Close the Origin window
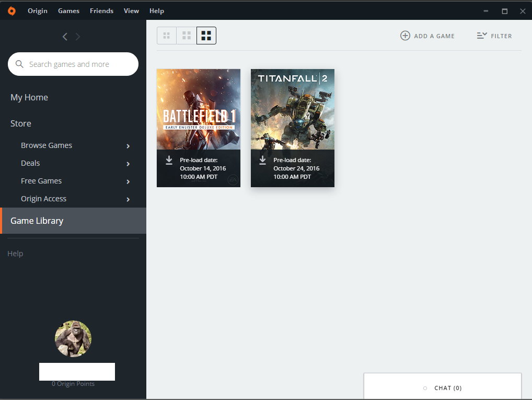 click(523, 11)
